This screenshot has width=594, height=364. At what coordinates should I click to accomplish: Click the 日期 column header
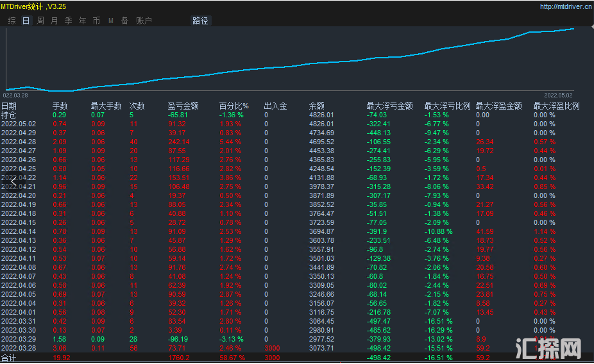9,106
